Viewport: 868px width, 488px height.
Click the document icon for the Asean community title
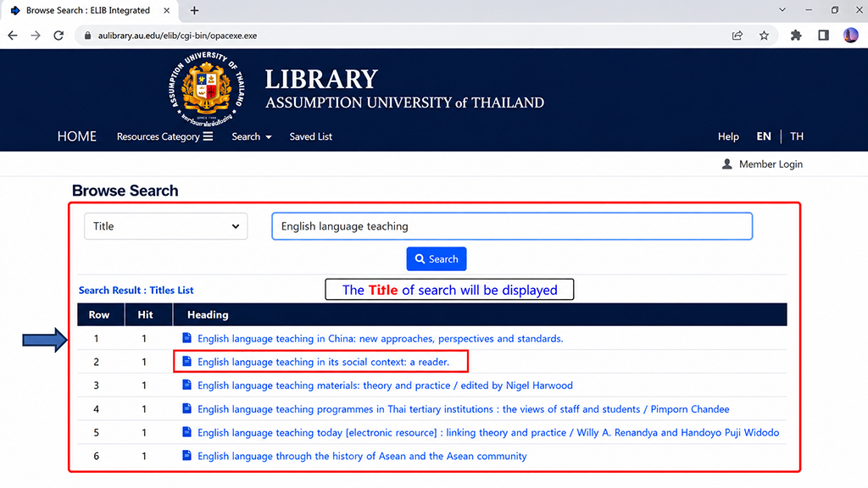(x=186, y=455)
